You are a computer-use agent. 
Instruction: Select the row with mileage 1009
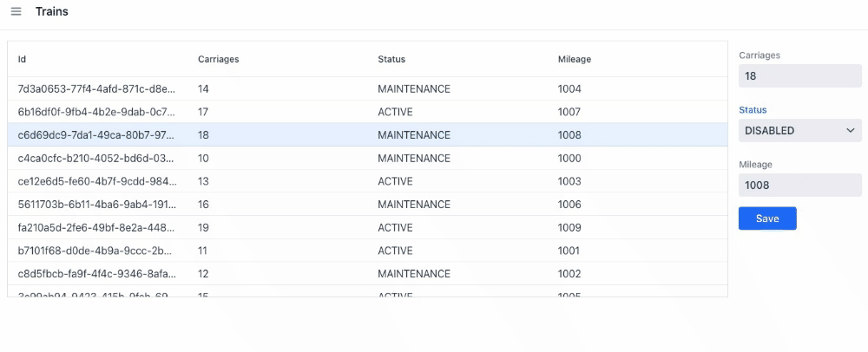569,228
